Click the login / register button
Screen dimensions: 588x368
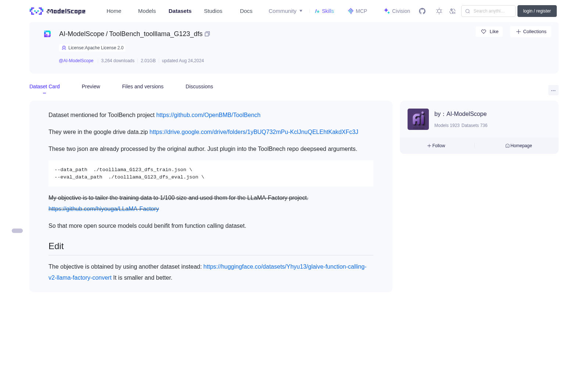pyautogui.click(x=537, y=11)
